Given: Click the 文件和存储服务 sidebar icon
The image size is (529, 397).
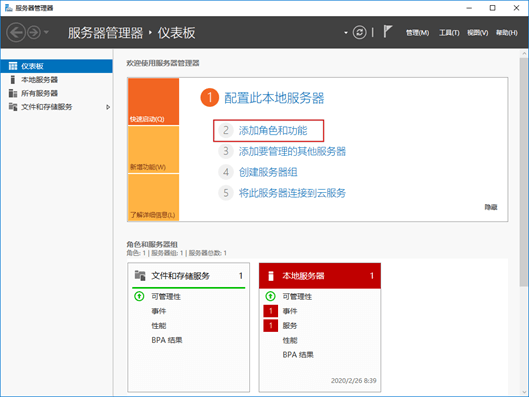Looking at the screenshot, I should coord(13,107).
